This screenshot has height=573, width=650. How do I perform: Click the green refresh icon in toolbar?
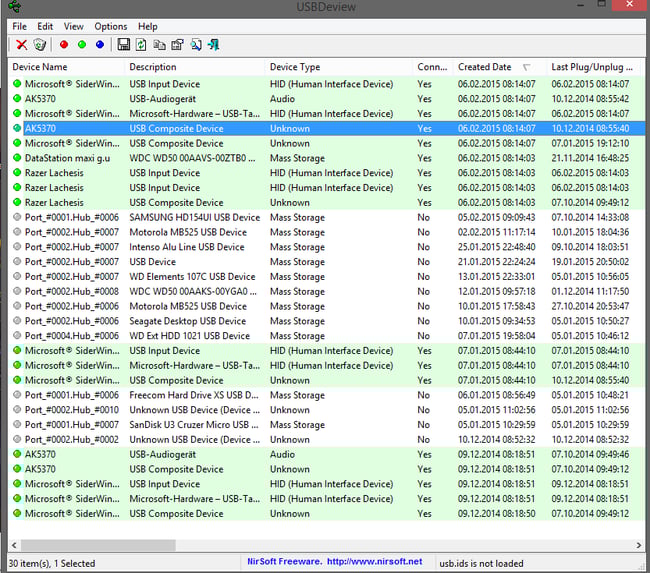pyautogui.click(x=142, y=45)
